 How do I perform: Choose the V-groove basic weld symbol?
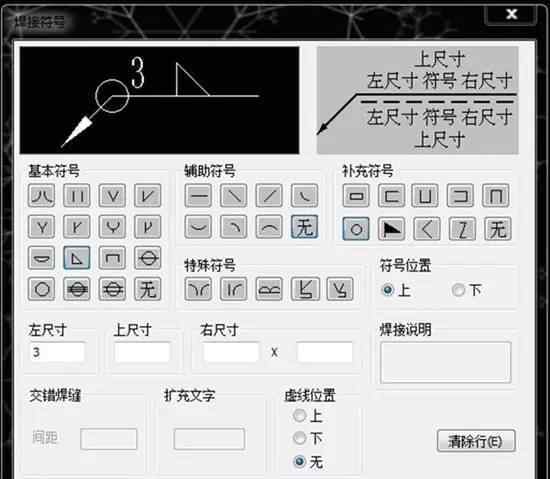coord(112,195)
